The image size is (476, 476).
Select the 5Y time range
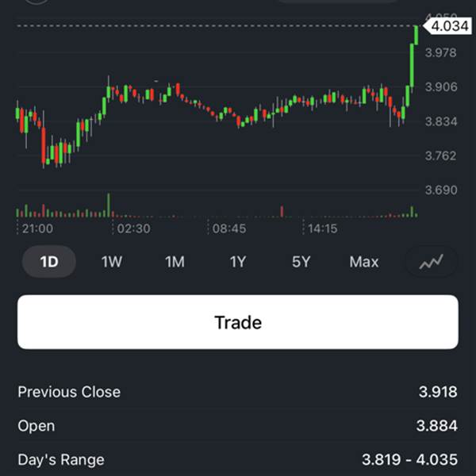click(x=301, y=262)
